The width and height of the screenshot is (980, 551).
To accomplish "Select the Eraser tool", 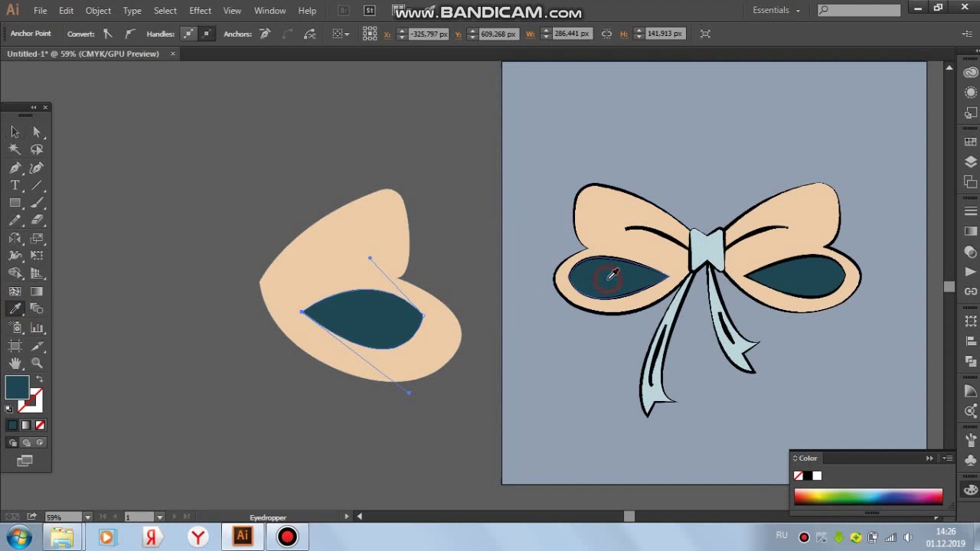I will click(x=37, y=220).
